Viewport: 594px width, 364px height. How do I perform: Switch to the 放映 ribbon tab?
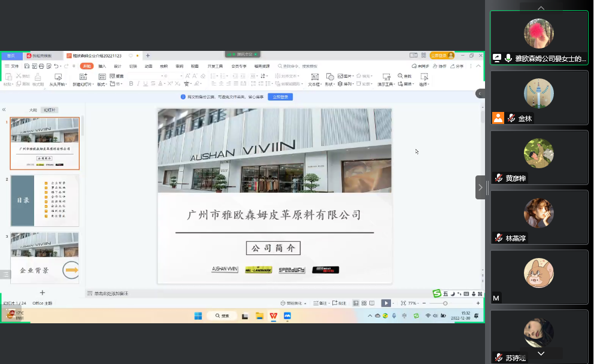(163, 65)
